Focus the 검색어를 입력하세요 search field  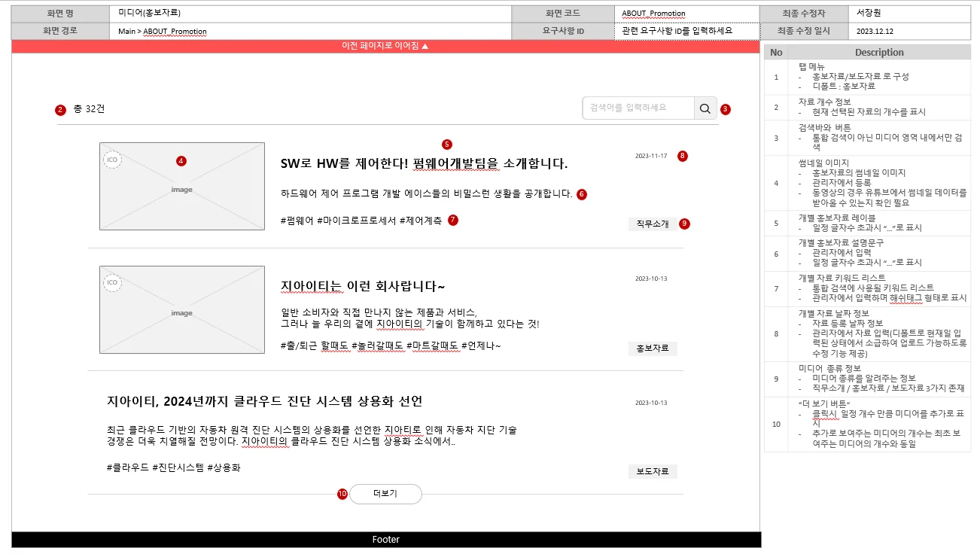[x=638, y=108]
